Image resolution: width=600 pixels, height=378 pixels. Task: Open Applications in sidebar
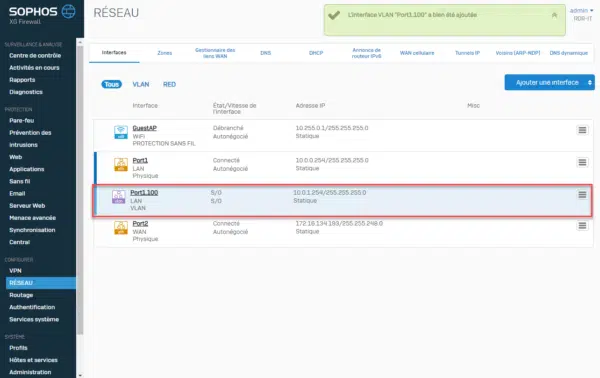coord(27,169)
